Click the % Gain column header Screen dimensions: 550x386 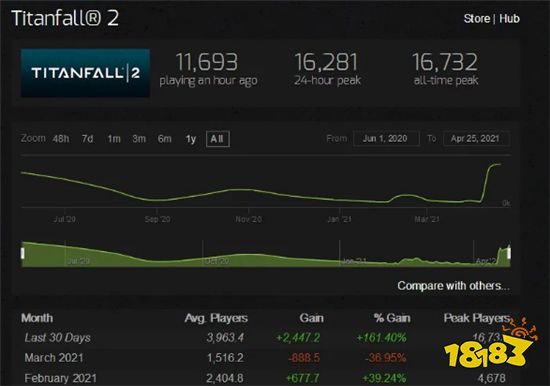pyautogui.click(x=392, y=318)
